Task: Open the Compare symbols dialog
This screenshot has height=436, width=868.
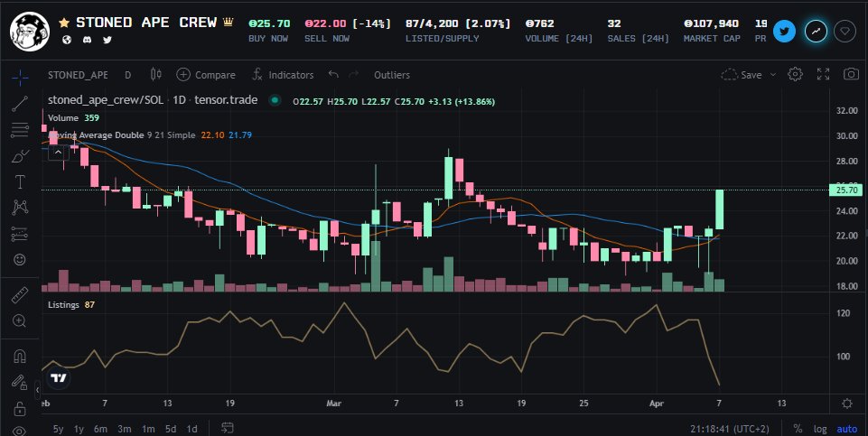Action: tap(206, 75)
